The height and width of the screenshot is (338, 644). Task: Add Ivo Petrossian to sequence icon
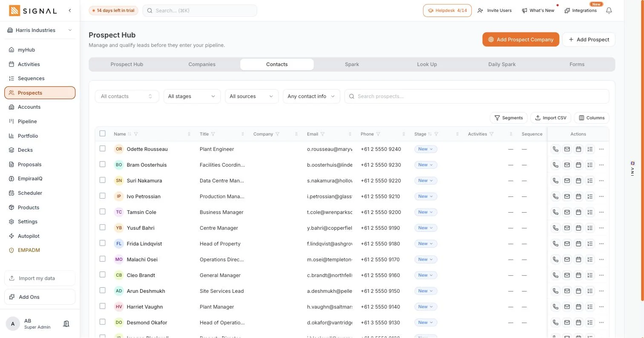(590, 196)
